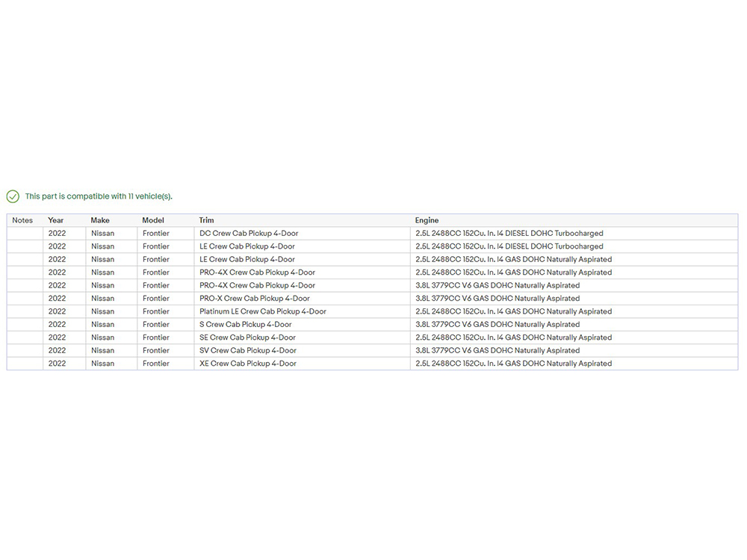Image resolution: width=747 pixels, height=560 pixels.
Task: Select the XE Crew Cab Pickup 4-Door trim
Action: 302,364
